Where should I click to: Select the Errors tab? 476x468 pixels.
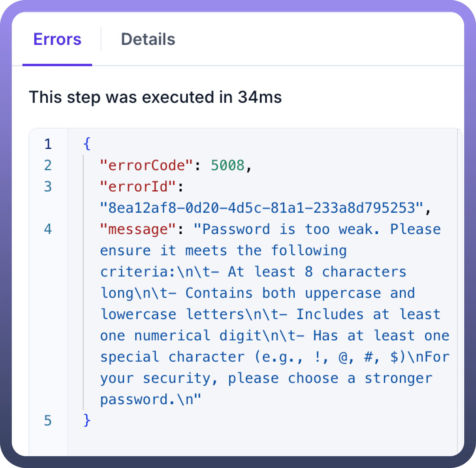[57, 39]
